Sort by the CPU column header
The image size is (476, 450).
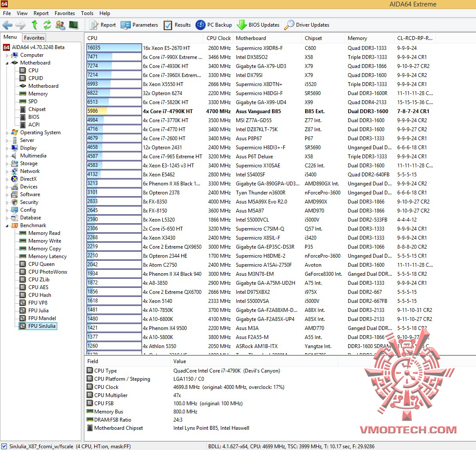click(x=144, y=38)
